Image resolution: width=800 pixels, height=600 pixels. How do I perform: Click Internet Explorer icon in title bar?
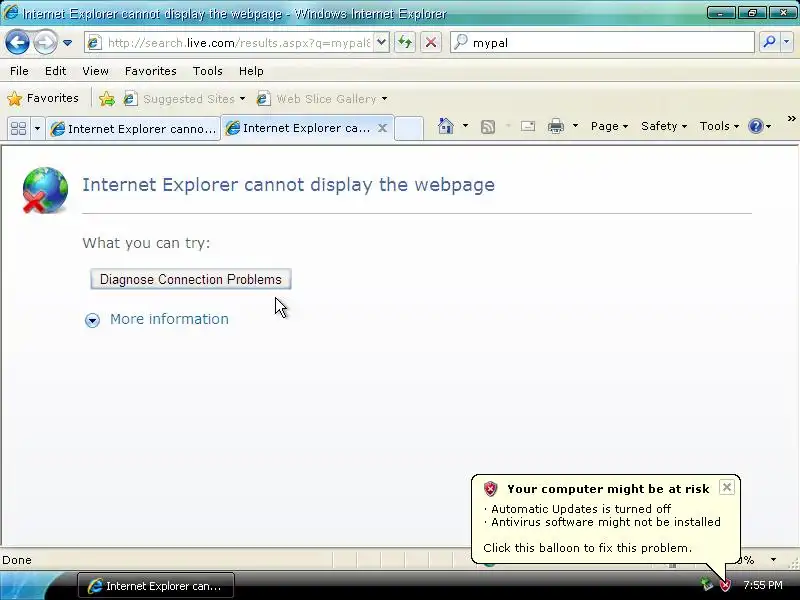[10, 12]
